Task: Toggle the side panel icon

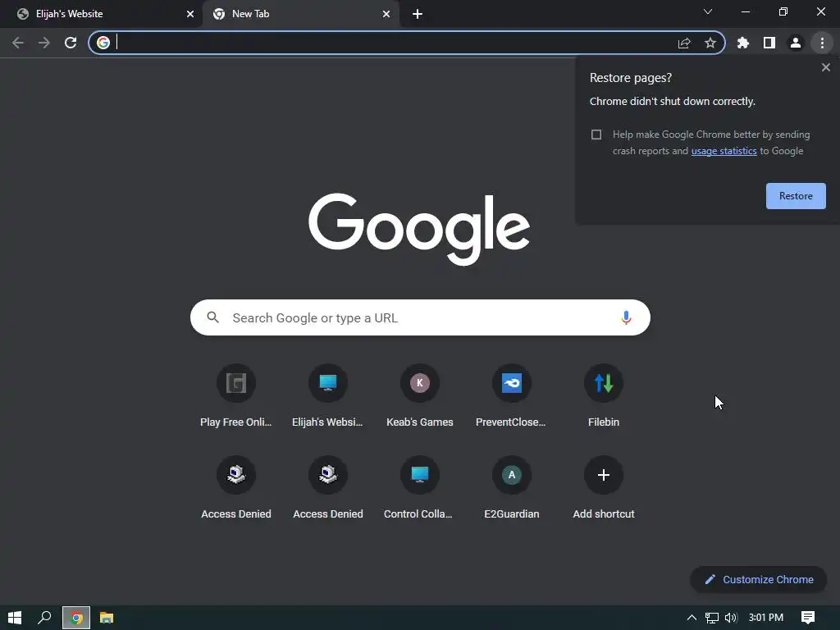Action: (769, 43)
